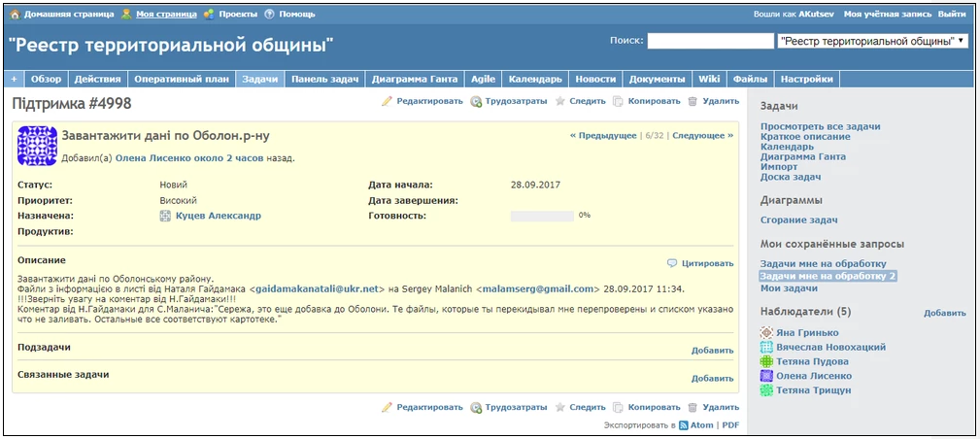
Task: Click the Atom feed export icon
Action: 683,425
